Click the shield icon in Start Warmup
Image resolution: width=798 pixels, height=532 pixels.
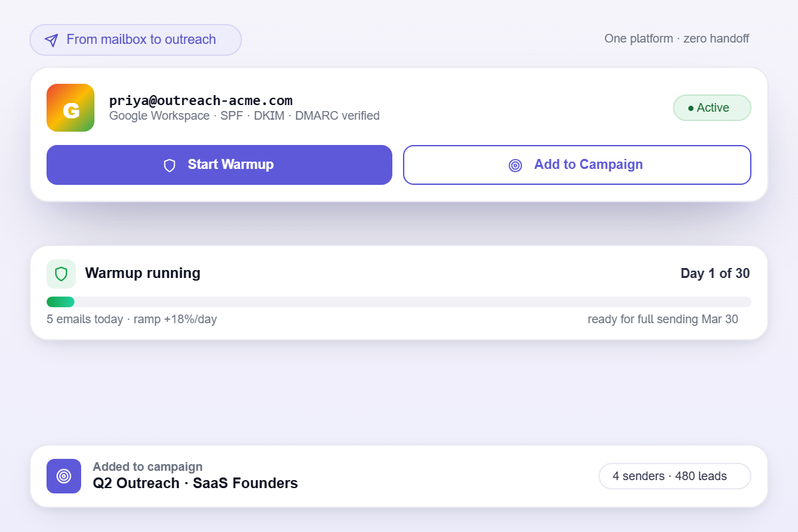click(170, 166)
